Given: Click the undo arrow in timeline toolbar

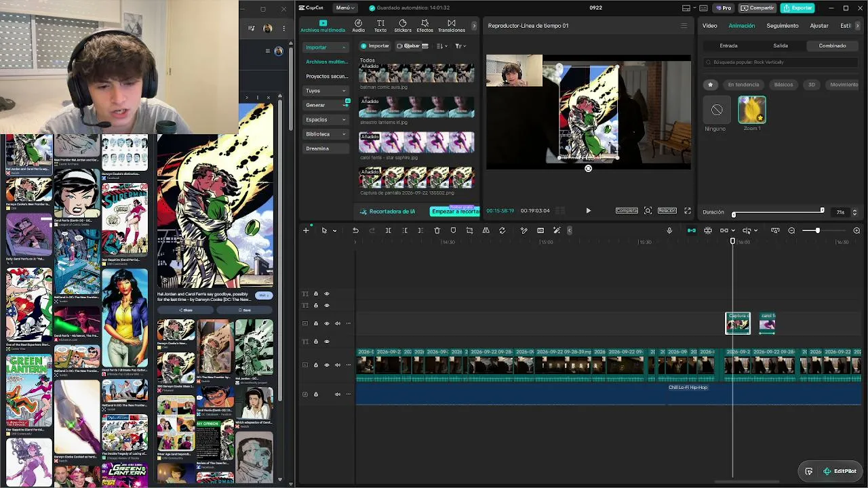Looking at the screenshot, I should [355, 230].
